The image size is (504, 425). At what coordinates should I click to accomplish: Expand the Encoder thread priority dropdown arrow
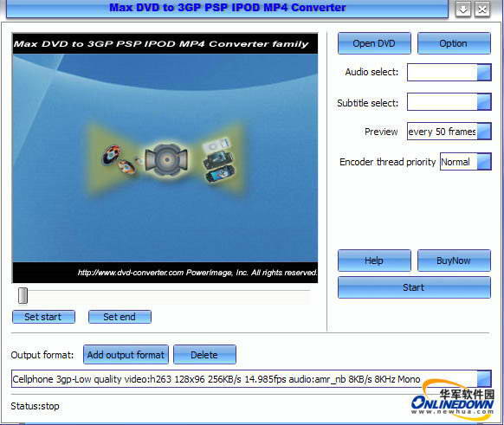pyautogui.click(x=484, y=161)
